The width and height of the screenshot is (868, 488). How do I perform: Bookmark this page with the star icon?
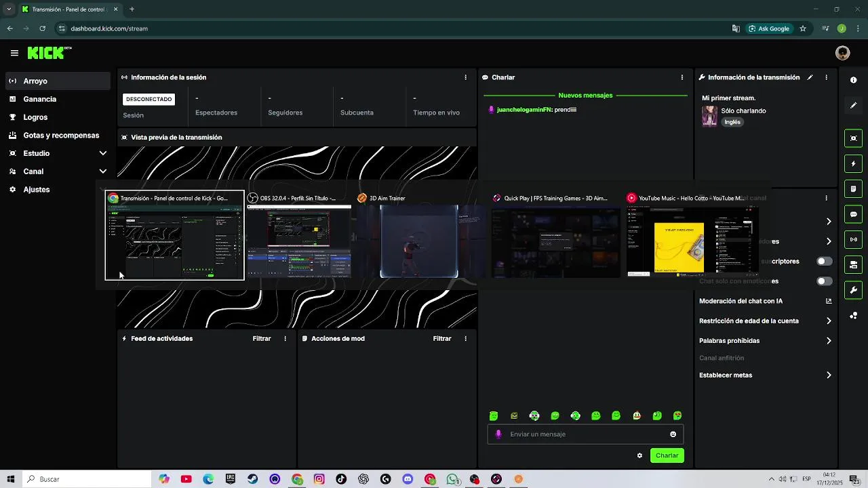[x=803, y=28]
